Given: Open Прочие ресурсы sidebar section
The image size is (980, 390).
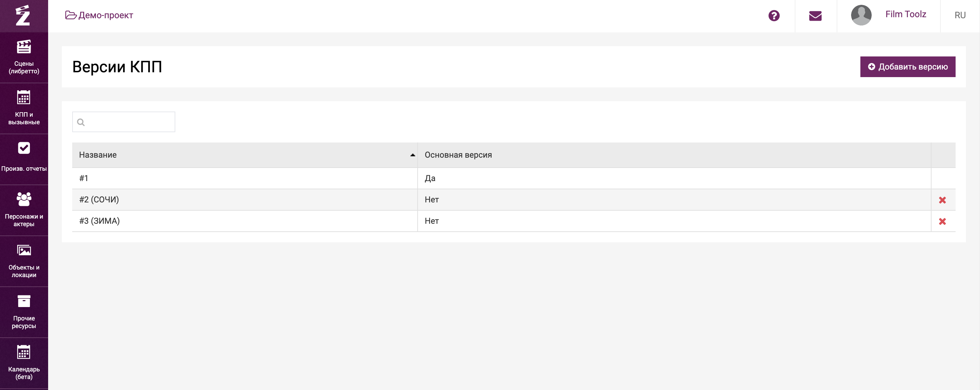Looking at the screenshot, I should click(24, 312).
